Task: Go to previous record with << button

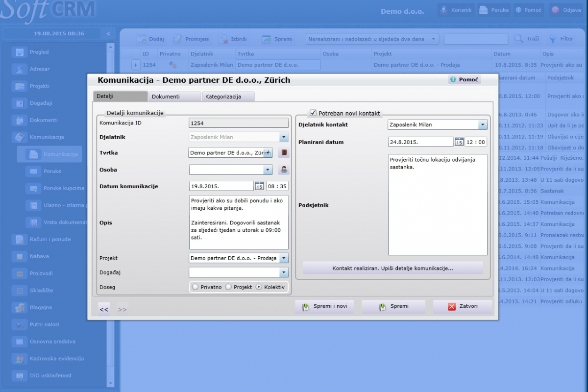Action: click(x=103, y=309)
